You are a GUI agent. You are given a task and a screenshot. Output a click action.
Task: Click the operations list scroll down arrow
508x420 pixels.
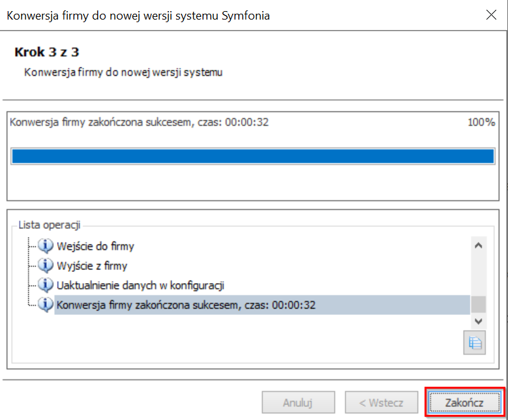pyautogui.click(x=479, y=321)
